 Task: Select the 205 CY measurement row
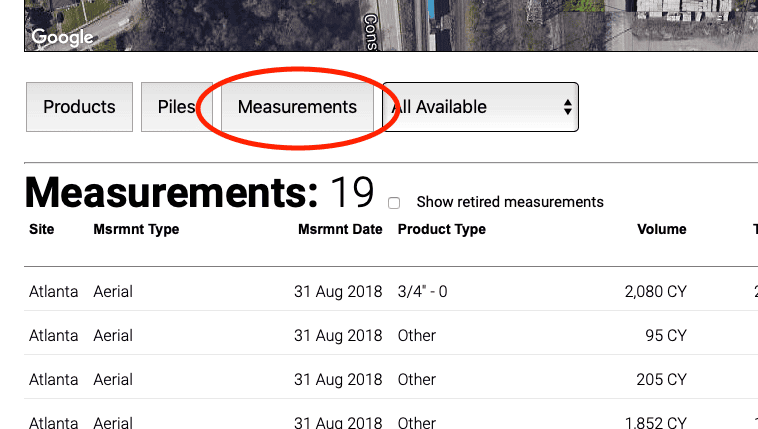point(400,380)
